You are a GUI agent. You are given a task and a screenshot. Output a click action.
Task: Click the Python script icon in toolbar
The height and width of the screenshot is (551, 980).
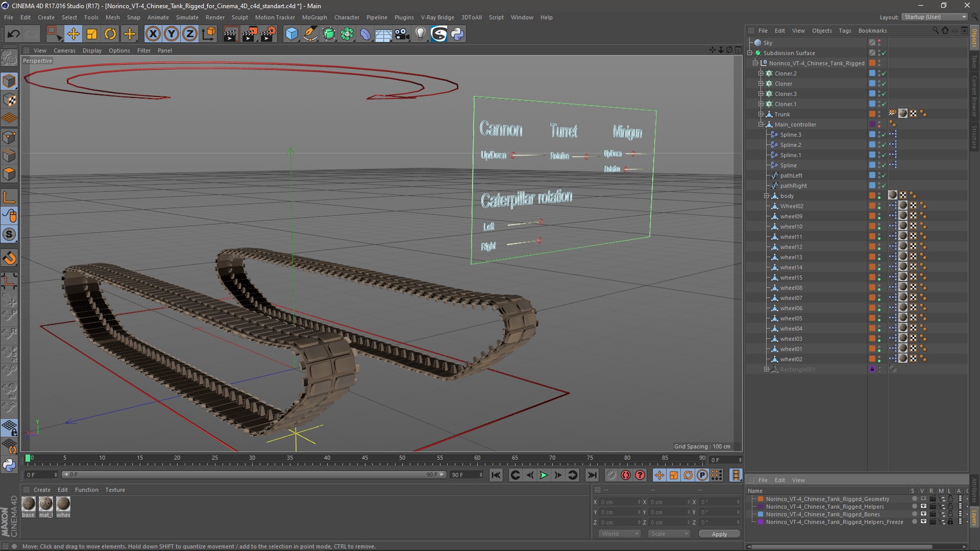click(457, 34)
